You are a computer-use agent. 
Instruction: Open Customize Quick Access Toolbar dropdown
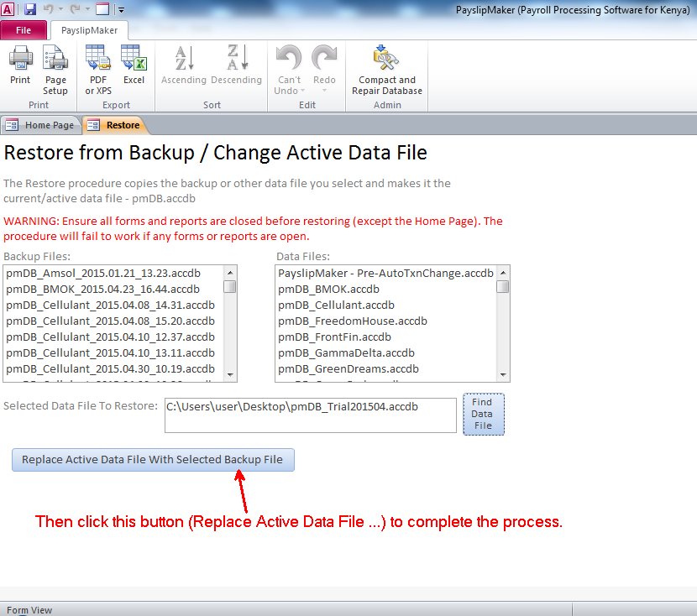122,10
